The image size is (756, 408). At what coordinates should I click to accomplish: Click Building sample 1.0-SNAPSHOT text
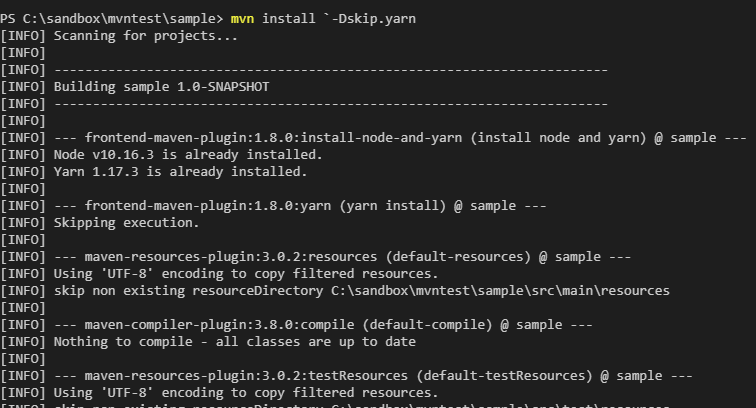pos(162,87)
